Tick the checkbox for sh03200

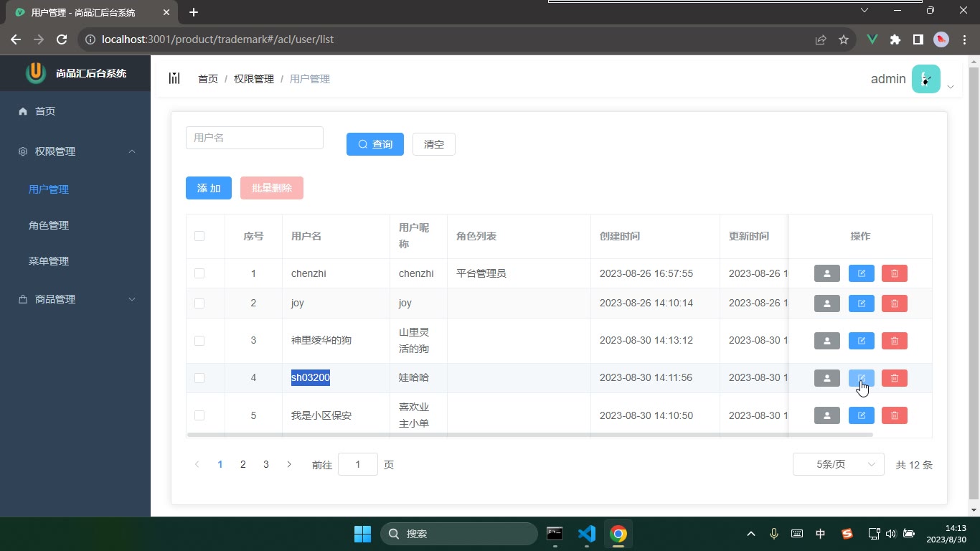coord(199,378)
